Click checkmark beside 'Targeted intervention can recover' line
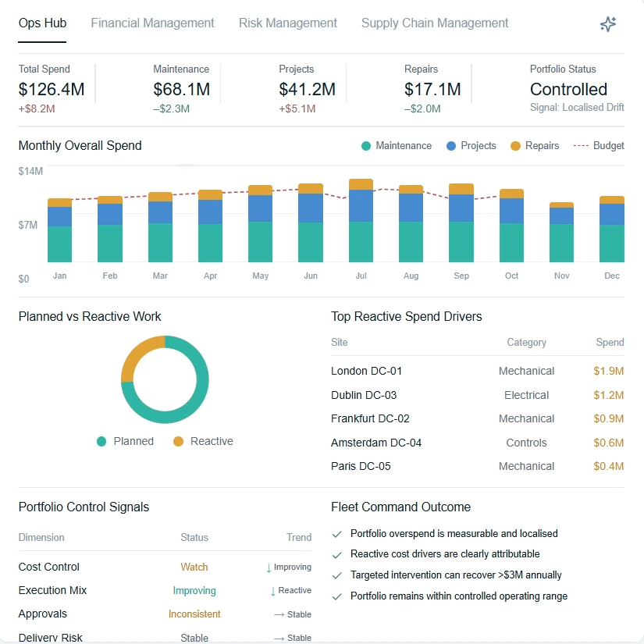This screenshot has width=644, height=644. [x=337, y=575]
